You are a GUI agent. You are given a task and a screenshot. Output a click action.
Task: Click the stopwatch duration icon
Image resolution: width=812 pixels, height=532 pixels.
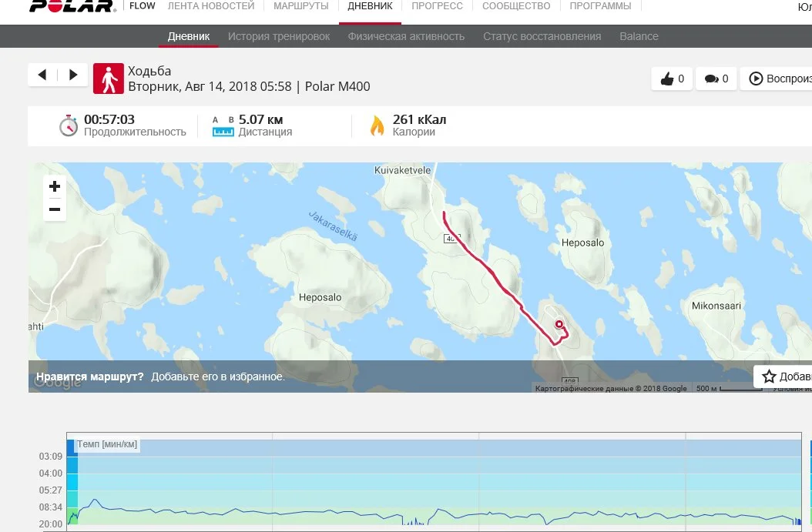point(68,125)
